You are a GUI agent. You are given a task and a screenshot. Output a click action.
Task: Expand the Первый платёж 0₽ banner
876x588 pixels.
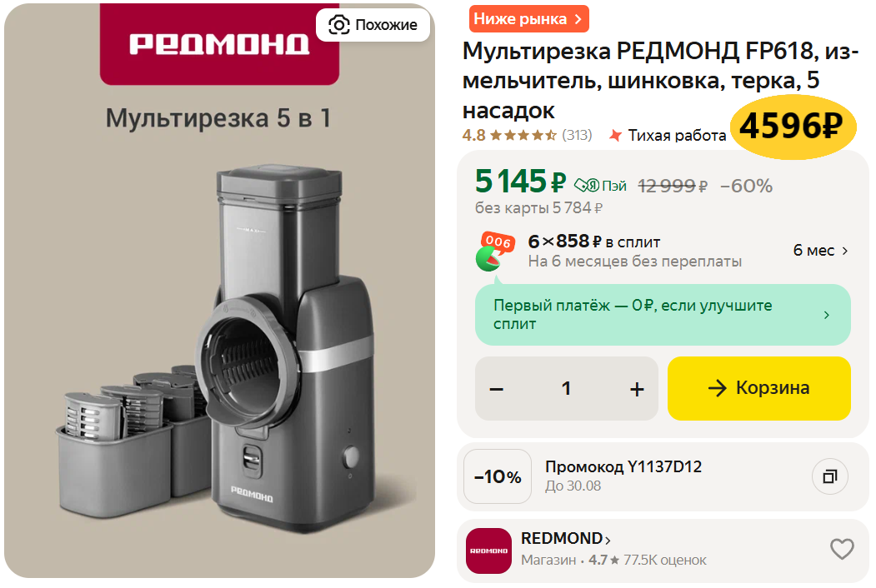click(x=663, y=314)
